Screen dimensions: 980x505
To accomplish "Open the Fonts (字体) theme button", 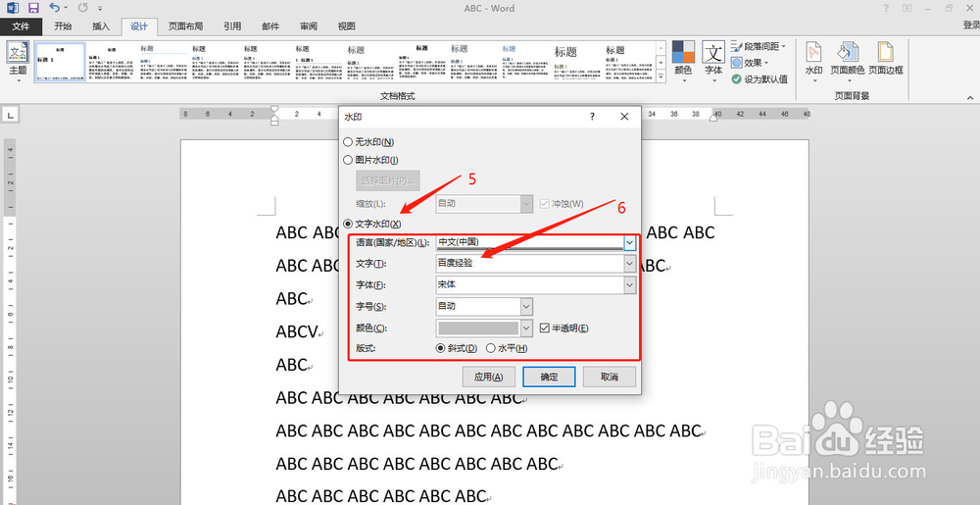I will pos(713,63).
